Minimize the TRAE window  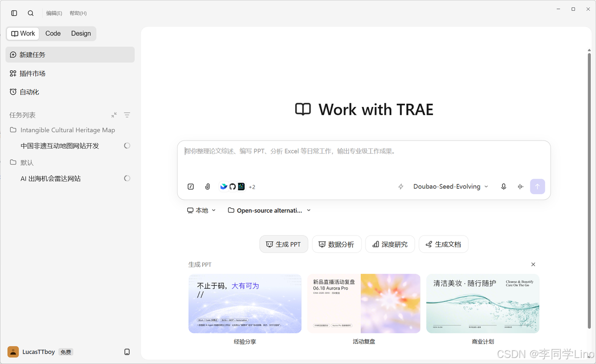click(x=558, y=9)
